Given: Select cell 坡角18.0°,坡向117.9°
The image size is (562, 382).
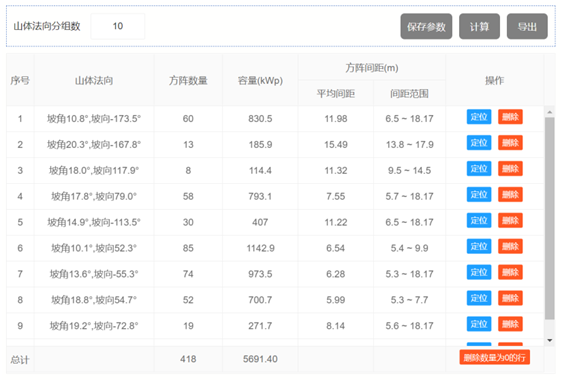Looking at the screenshot, I should (94, 170).
